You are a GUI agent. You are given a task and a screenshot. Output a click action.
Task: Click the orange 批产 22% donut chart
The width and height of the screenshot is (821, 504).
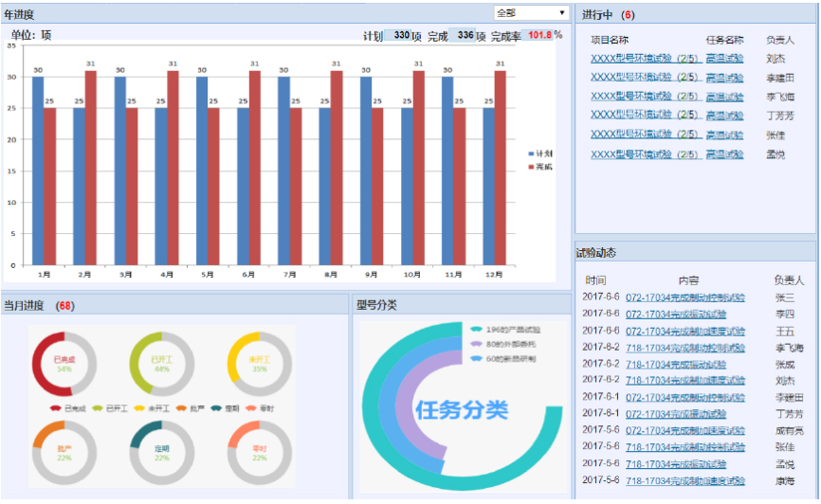(64, 453)
